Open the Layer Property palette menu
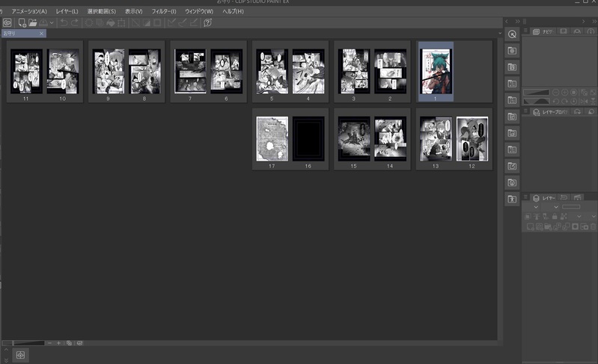The height and width of the screenshot is (364, 598). coord(525,111)
